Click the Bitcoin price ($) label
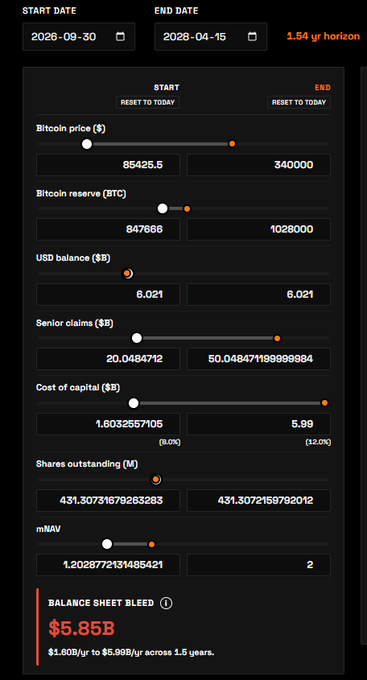Image resolution: width=367 pixels, height=680 pixels. (71, 128)
